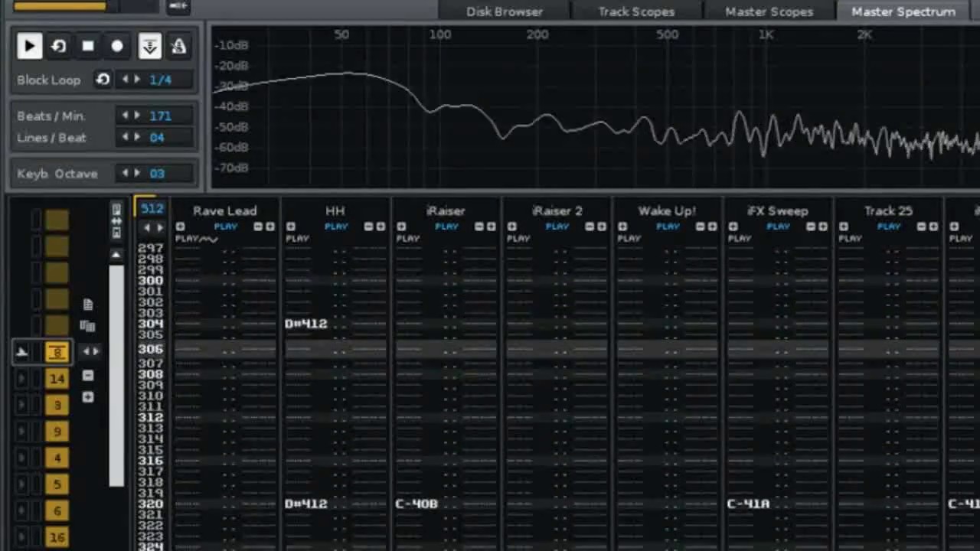Select sequence pattern 16 slot
The image size is (980, 551).
click(57, 537)
